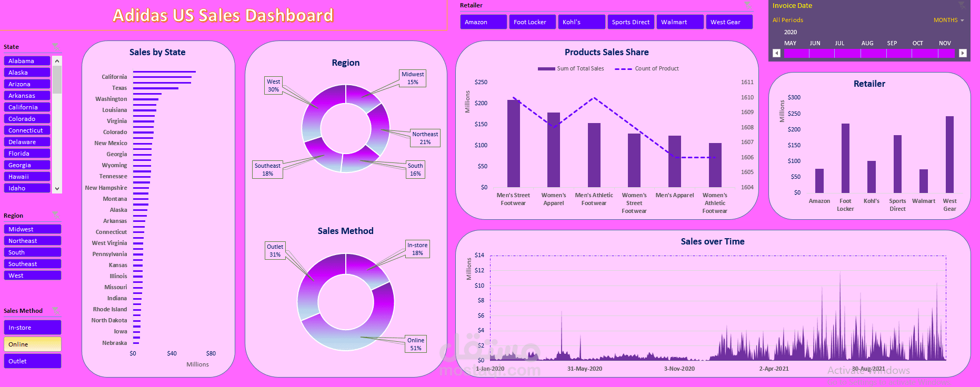Select the In-store sales method button
The height and width of the screenshot is (387, 980).
33,328
